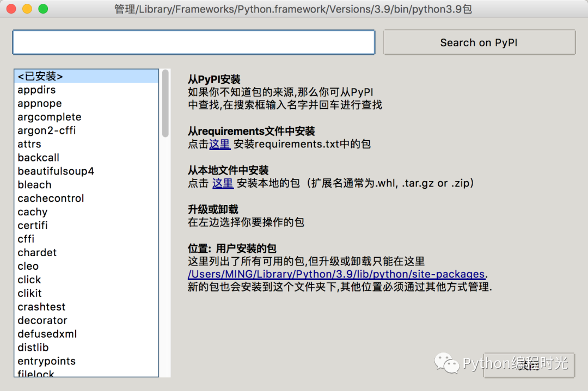Select defusedxml in the package list

(x=86, y=334)
